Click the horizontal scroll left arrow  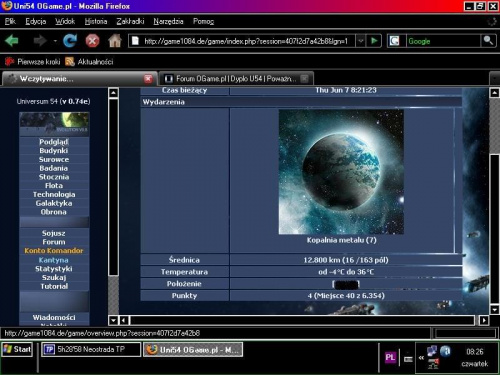pos(124,321)
